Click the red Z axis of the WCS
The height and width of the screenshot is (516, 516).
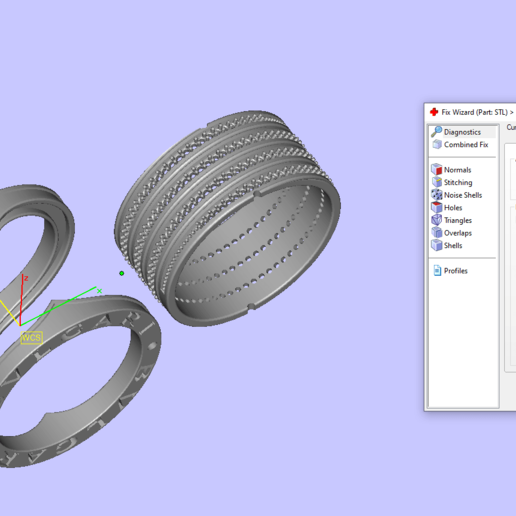(22, 299)
